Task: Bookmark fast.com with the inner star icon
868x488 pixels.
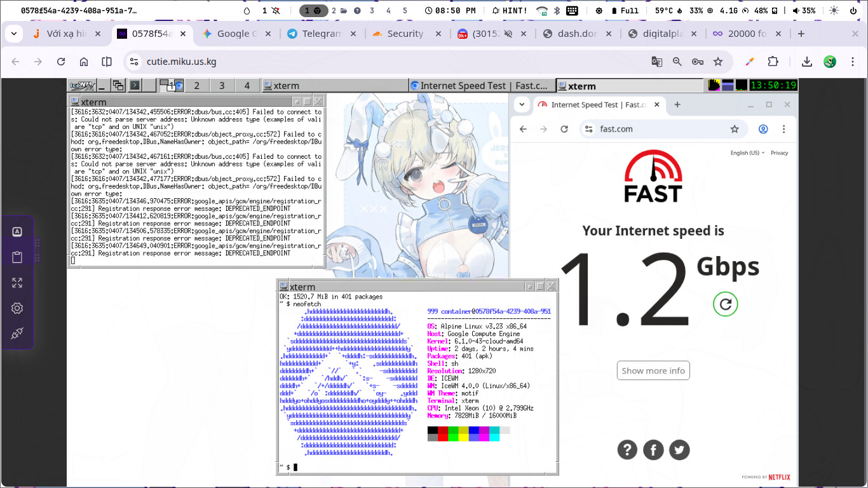Action: [735, 129]
